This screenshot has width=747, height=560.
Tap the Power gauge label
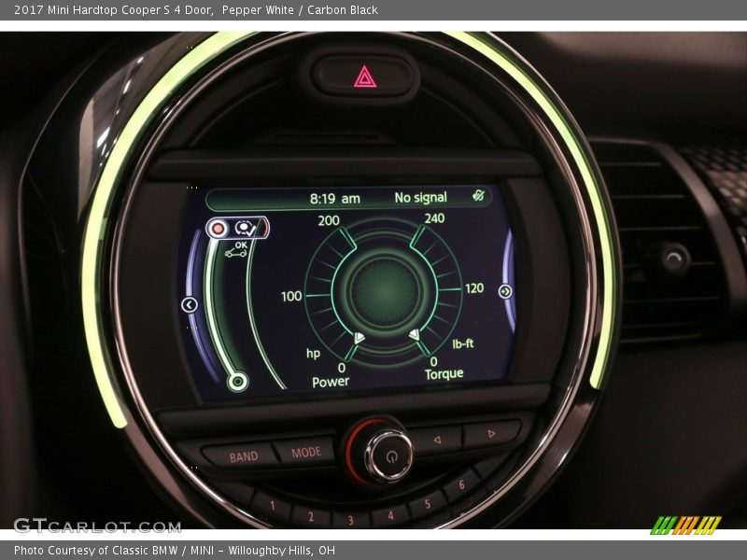[x=331, y=382]
